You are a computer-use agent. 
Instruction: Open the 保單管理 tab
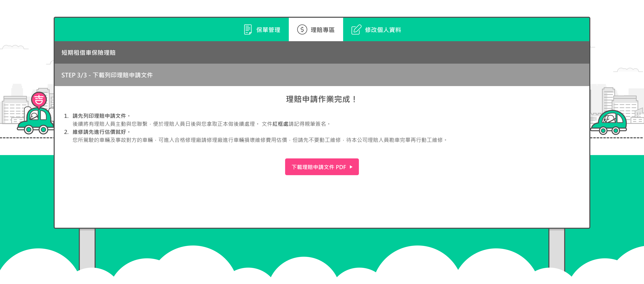point(262,30)
